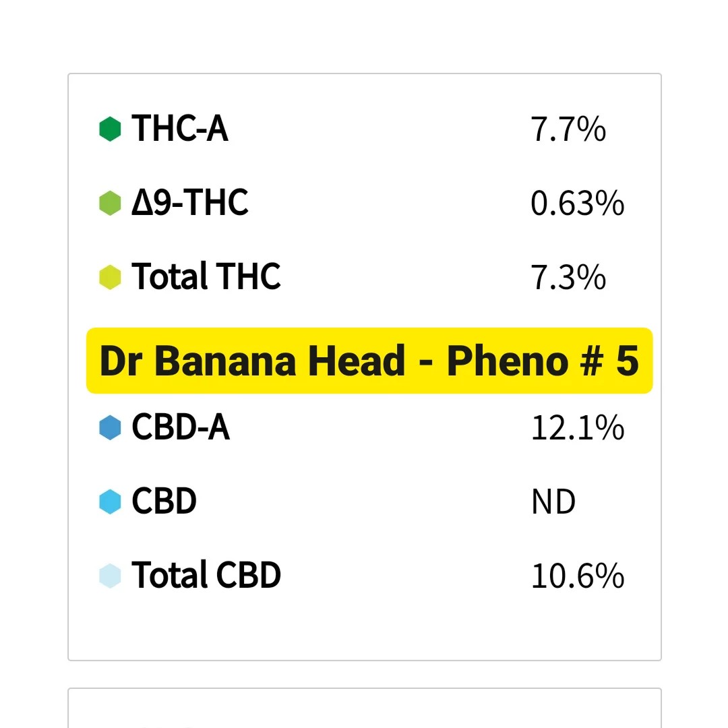Click the 10.6% Total CBD value

(x=577, y=576)
